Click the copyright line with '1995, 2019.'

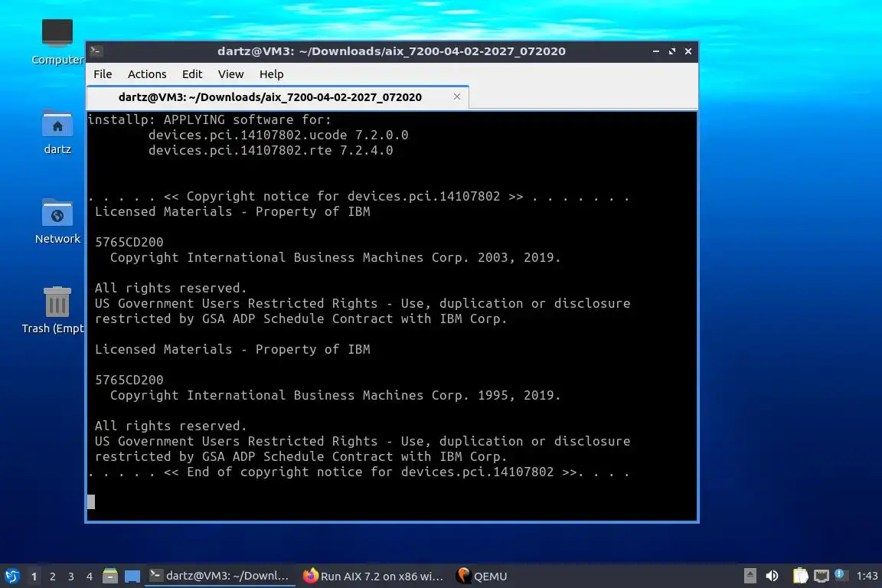pos(335,396)
